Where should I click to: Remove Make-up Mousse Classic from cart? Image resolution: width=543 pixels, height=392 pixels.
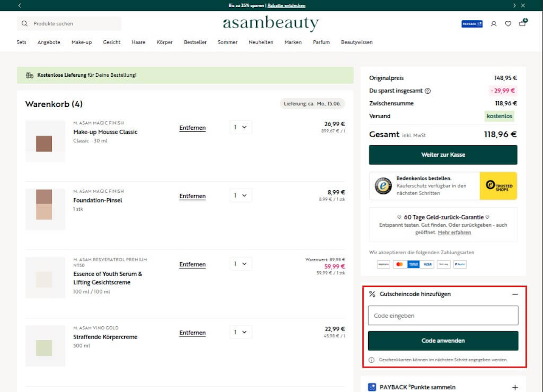click(192, 128)
